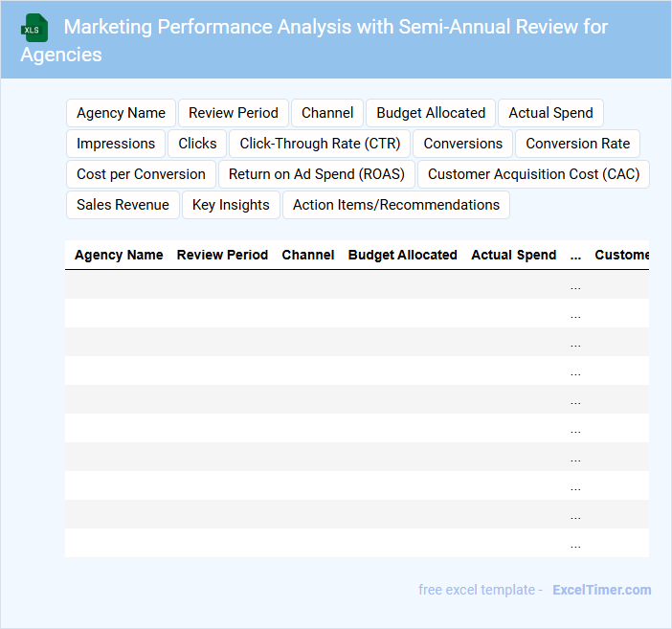Click Return on Ad Spend (ROAS) tag
The width and height of the screenshot is (672, 629).
[x=317, y=174]
